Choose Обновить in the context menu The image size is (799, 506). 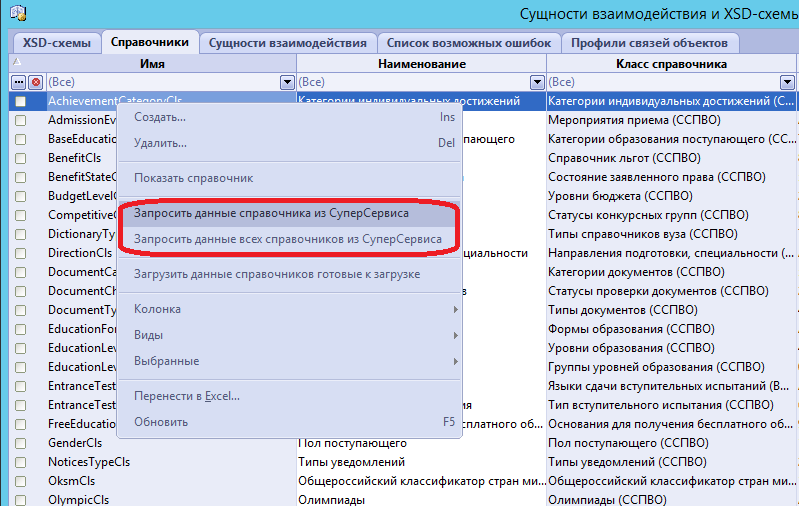pos(289,422)
